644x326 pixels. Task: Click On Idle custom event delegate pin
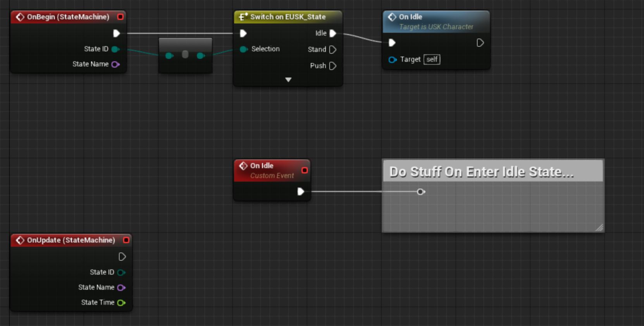pyautogui.click(x=305, y=171)
